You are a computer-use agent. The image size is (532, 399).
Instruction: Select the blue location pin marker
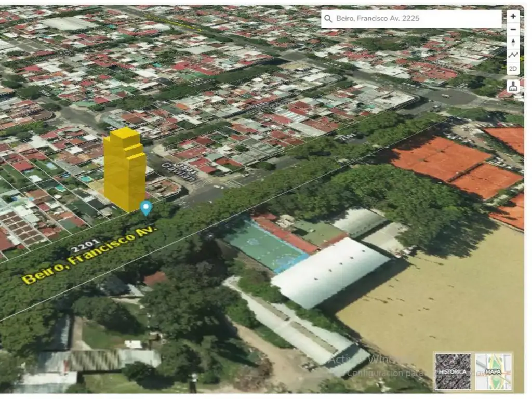(146, 207)
